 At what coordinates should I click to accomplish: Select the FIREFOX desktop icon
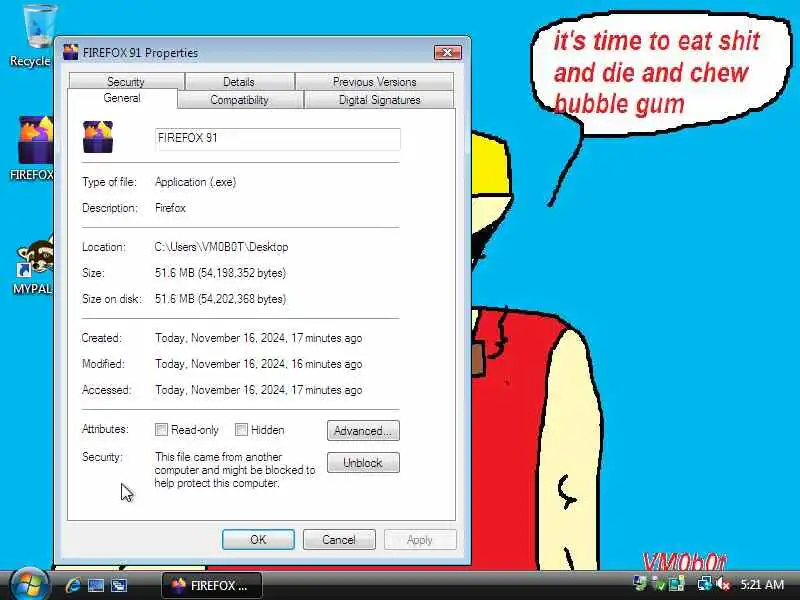point(33,148)
